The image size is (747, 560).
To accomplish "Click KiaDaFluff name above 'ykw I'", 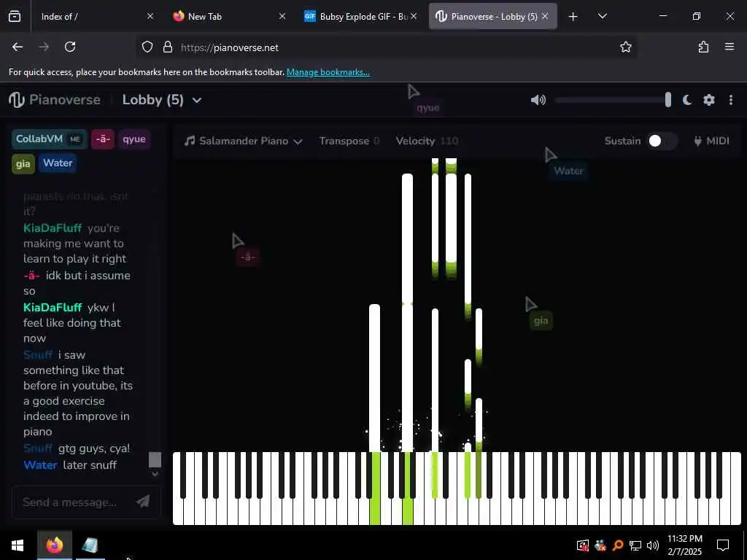I will click(x=53, y=308).
